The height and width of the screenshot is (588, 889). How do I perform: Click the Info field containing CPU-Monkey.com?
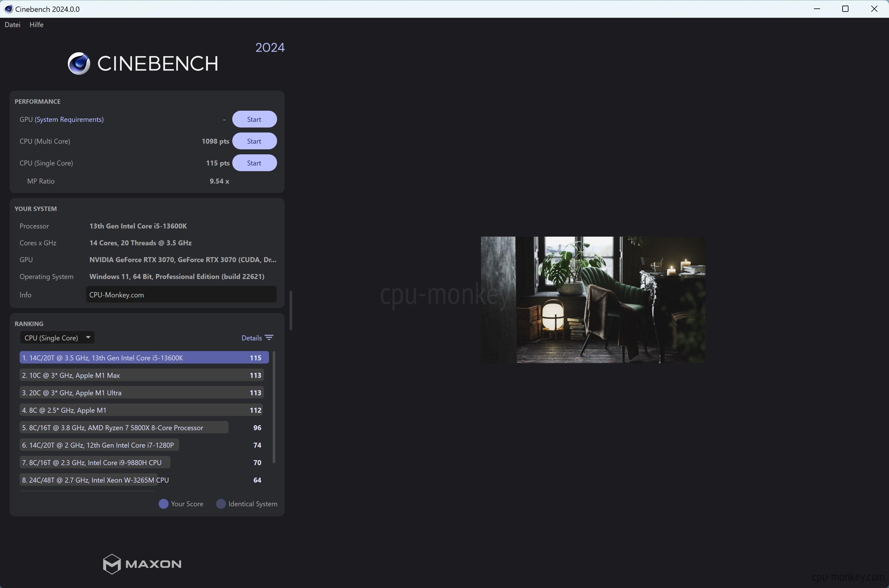[181, 295]
